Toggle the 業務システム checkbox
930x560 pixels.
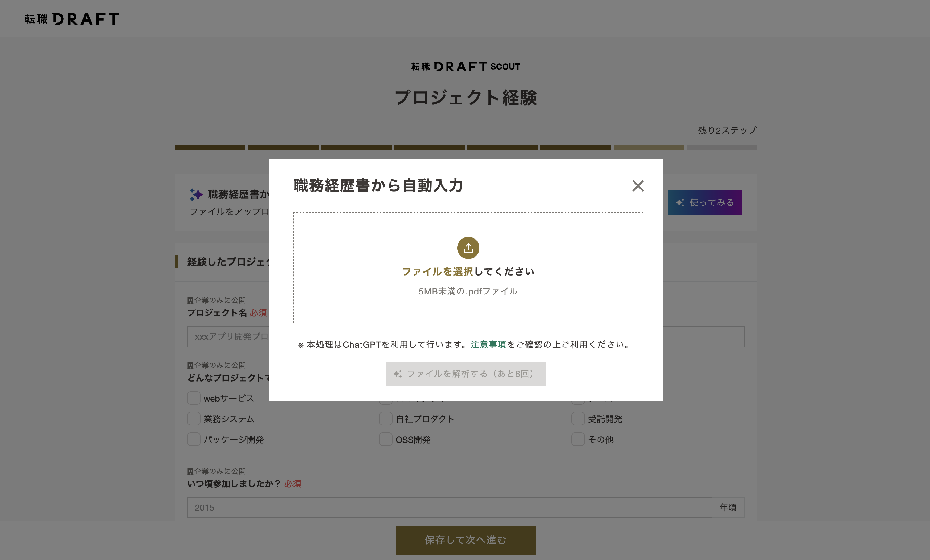tap(194, 419)
